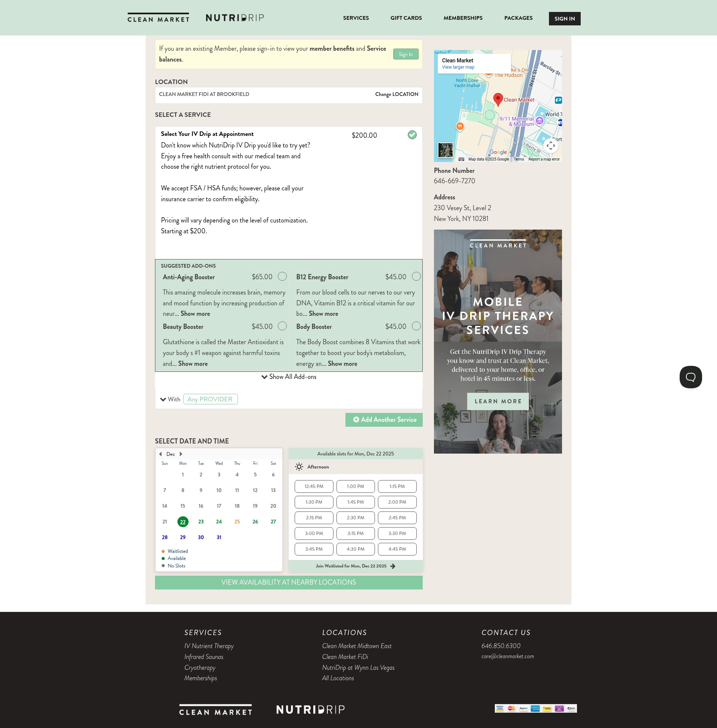The width and height of the screenshot is (717, 728).
Task: Open Cryotherapy footer link
Action: coord(199,668)
